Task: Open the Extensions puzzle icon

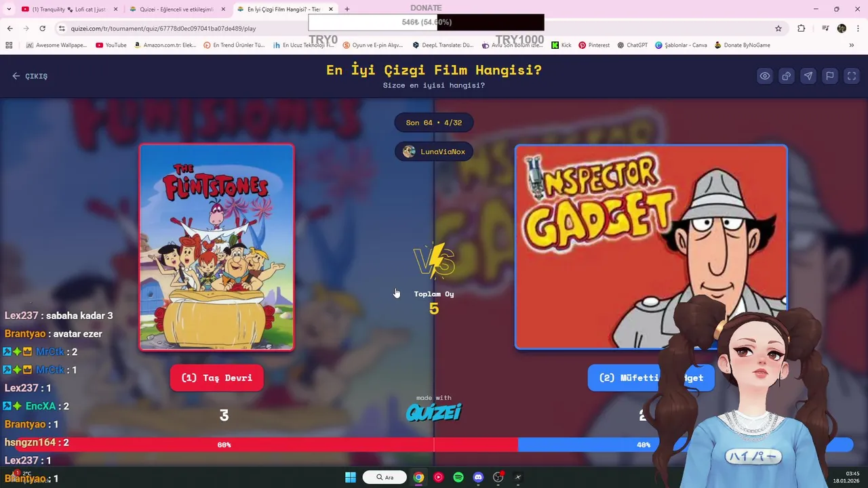Action: pyautogui.click(x=802, y=28)
